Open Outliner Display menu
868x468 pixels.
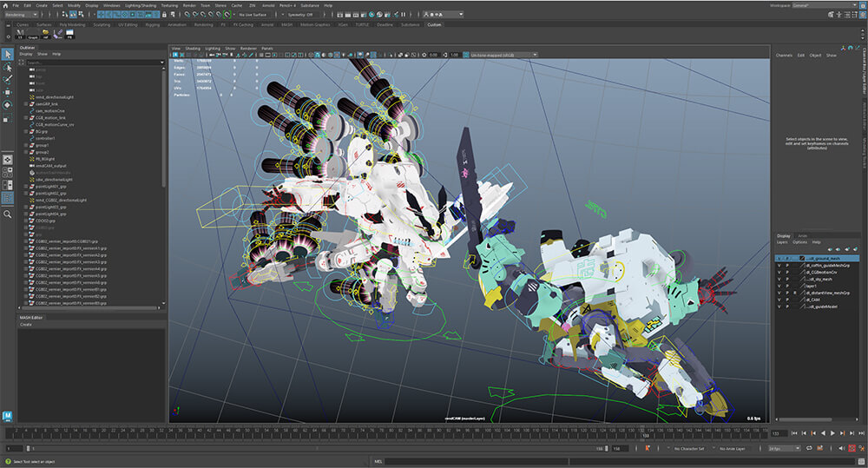(x=26, y=55)
